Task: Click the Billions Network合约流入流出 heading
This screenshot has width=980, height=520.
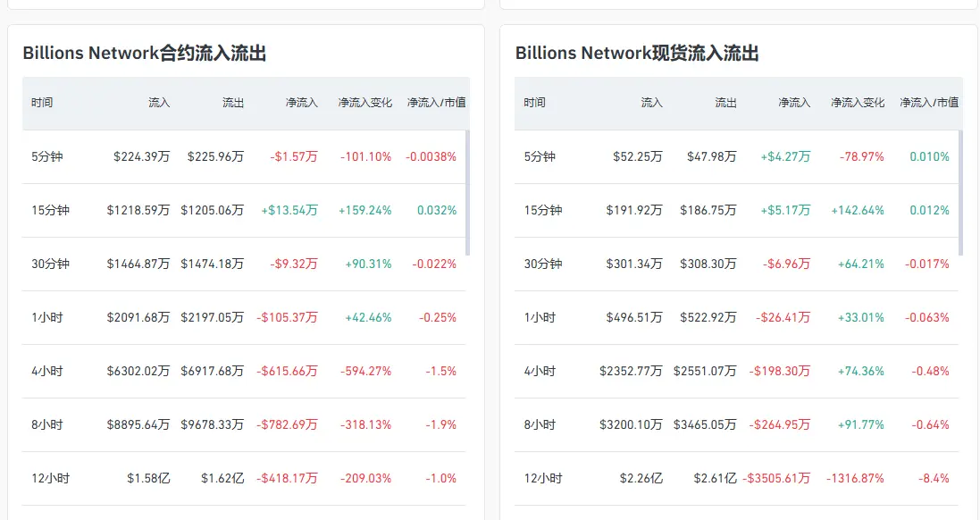Action: pos(145,53)
